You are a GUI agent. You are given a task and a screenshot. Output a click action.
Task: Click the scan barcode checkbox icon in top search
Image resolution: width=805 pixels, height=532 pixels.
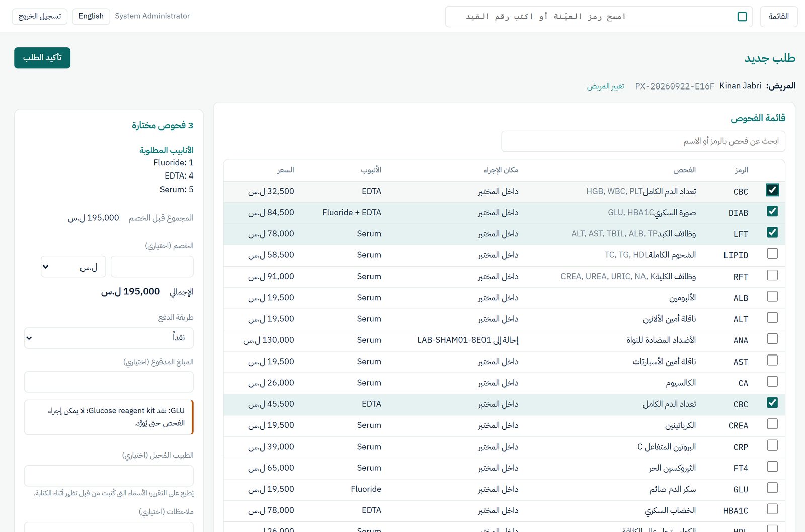coord(742,17)
